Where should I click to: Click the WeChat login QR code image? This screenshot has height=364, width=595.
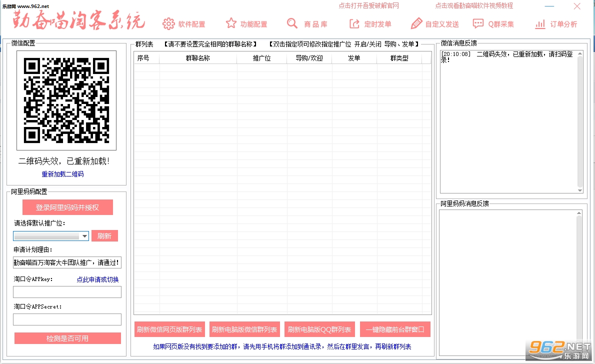click(66, 100)
